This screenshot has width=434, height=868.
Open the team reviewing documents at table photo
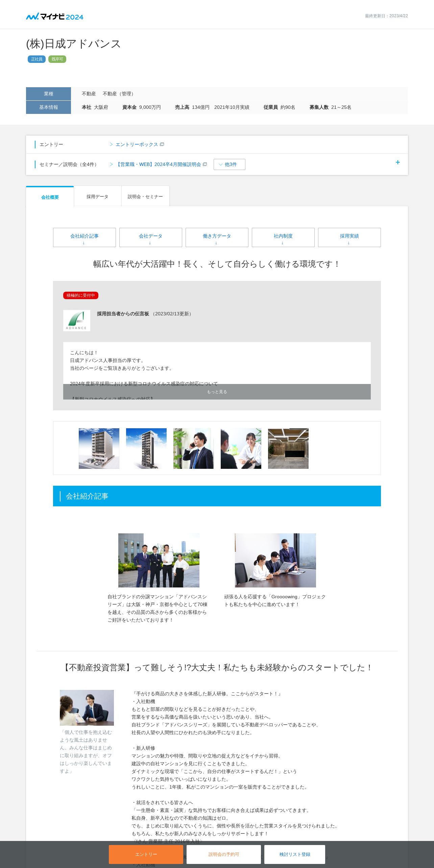point(275,560)
